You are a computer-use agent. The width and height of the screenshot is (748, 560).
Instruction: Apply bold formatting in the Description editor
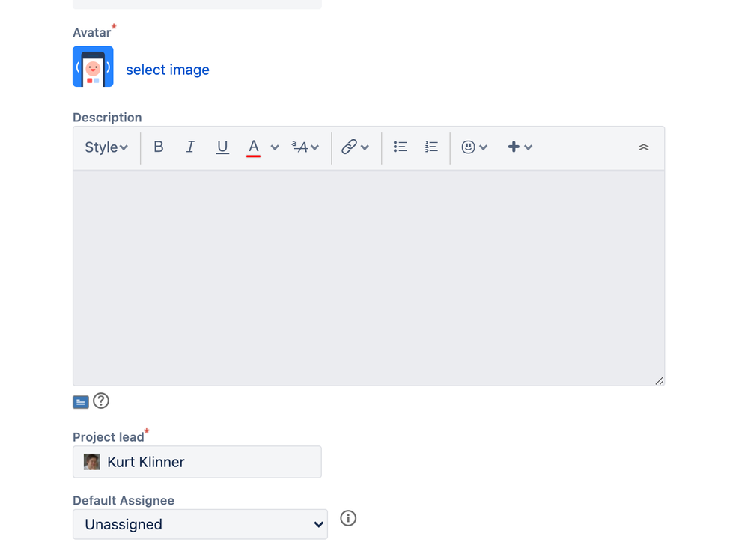(158, 147)
